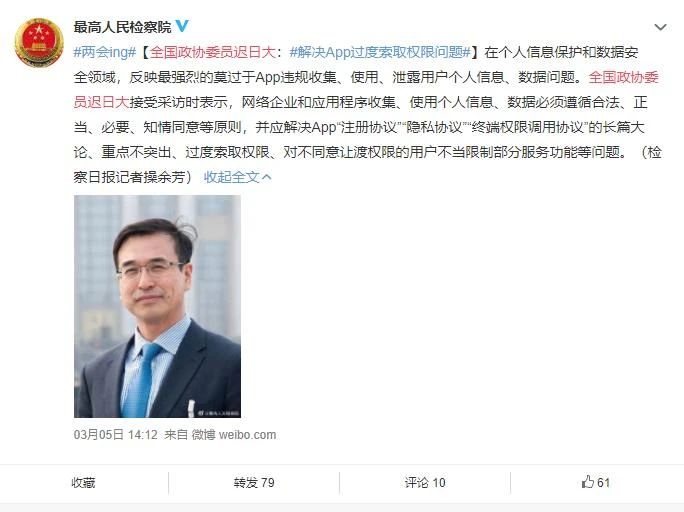
Task: Open red headline link 全国政协委员迟日大
Action: pos(212,52)
